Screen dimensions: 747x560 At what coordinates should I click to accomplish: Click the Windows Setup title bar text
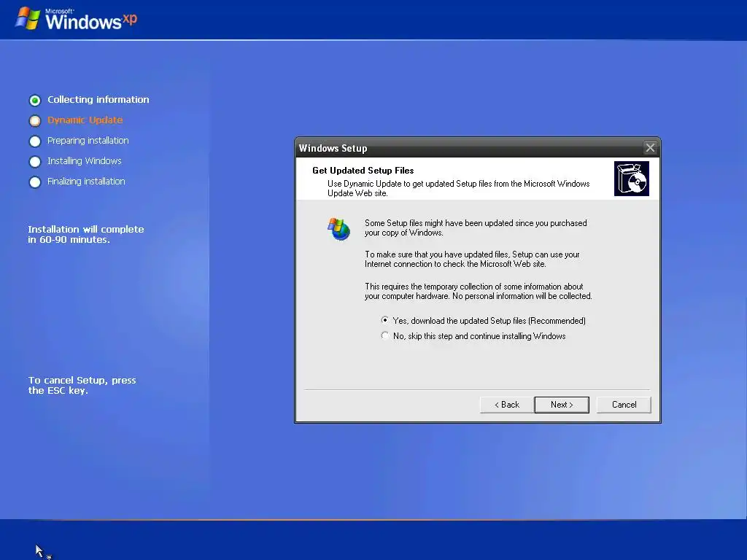pos(333,148)
